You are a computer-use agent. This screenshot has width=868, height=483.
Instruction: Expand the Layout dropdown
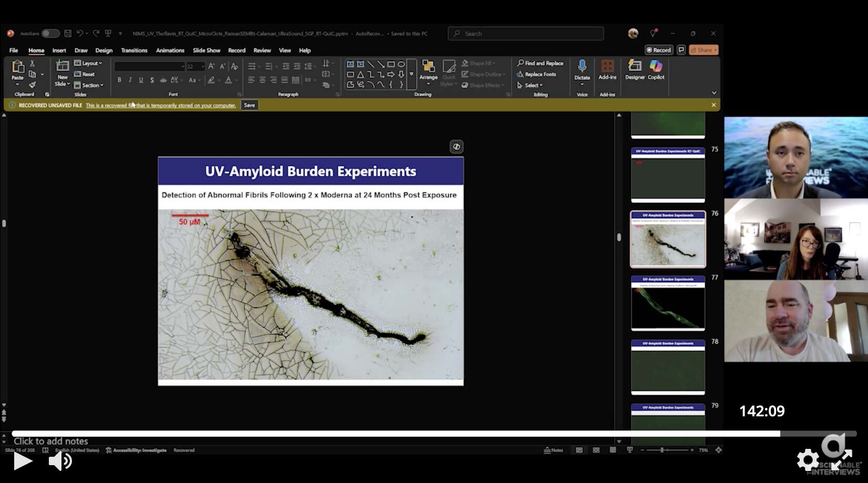[88, 63]
